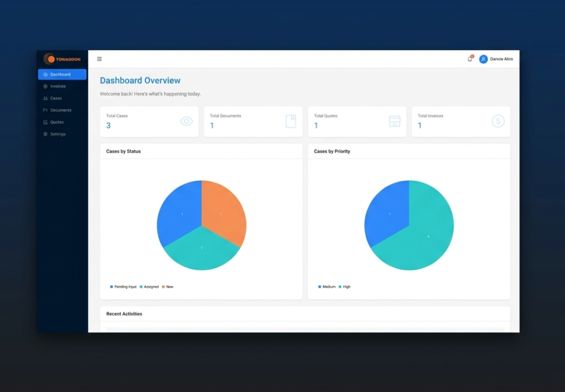Image resolution: width=565 pixels, height=392 pixels.
Task: Toggle the Medium legend item
Action: [x=327, y=287]
